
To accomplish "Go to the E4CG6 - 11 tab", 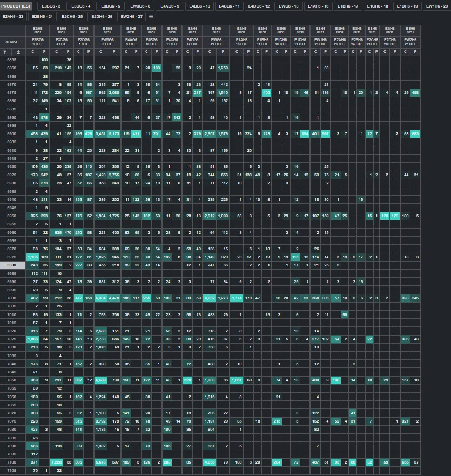I will tap(229, 6).
